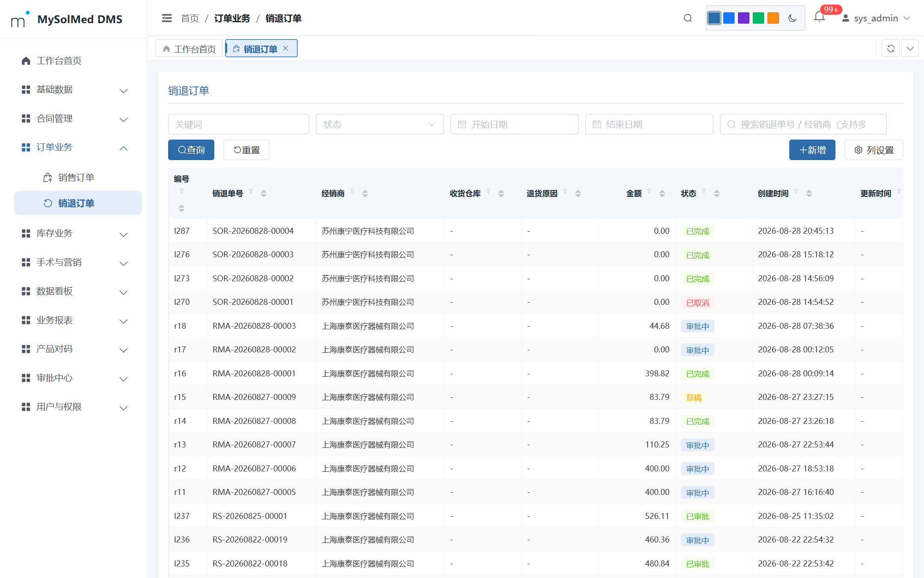This screenshot has height=578, width=924.
Task: Click the 搜索销退单号 search field
Action: click(803, 124)
